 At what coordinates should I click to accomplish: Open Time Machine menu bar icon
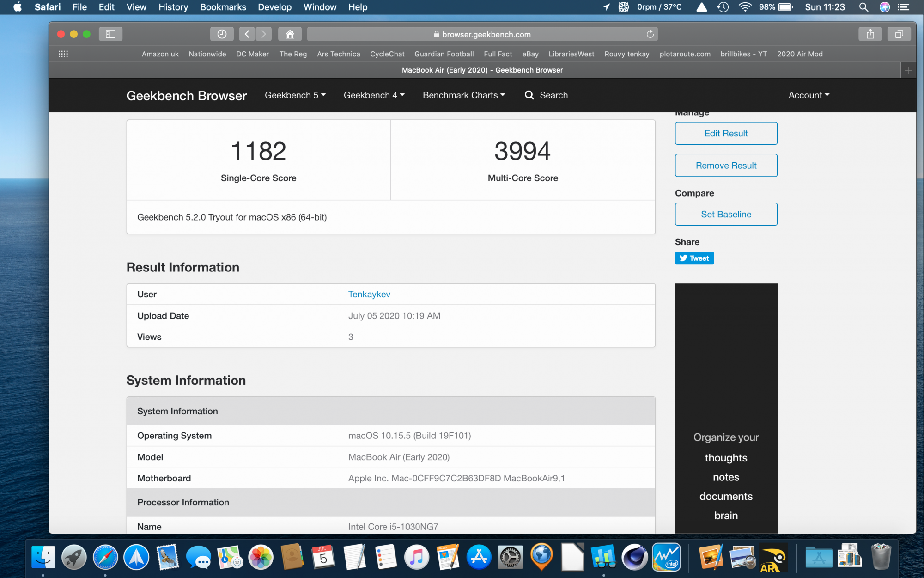pos(723,7)
